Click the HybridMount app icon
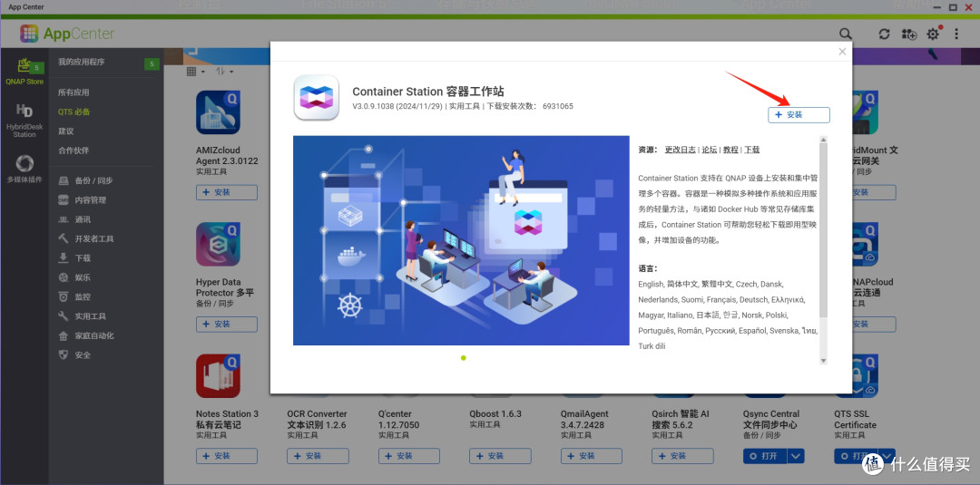 coord(865,112)
